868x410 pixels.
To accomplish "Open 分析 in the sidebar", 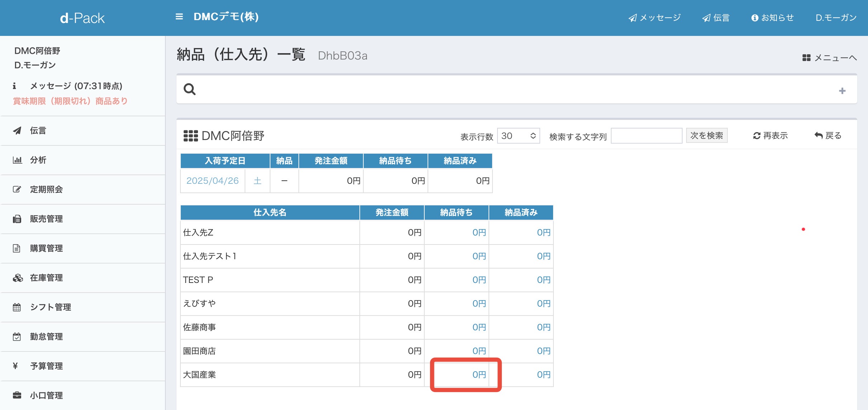I will pyautogui.click(x=83, y=160).
